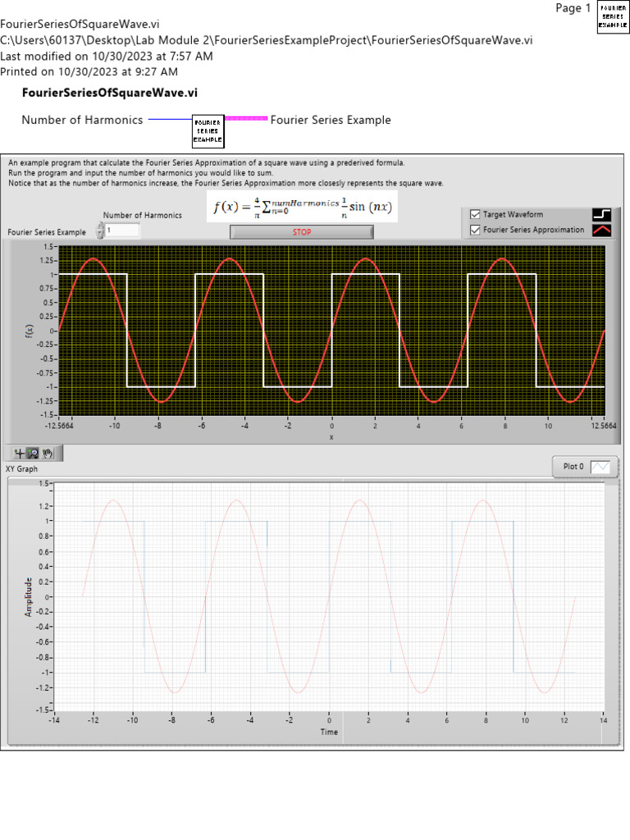Click the Number of Harmonics stepper arrows

pyautogui.click(x=100, y=231)
